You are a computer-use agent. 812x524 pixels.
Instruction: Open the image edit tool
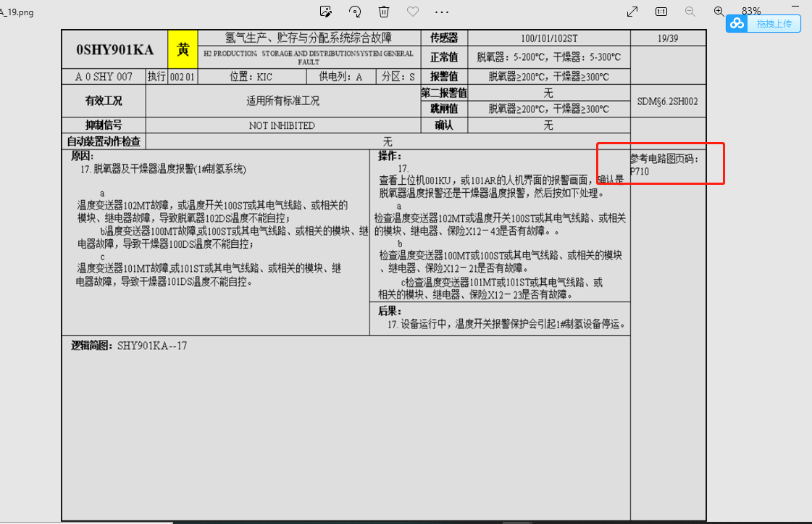click(x=326, y=12)
